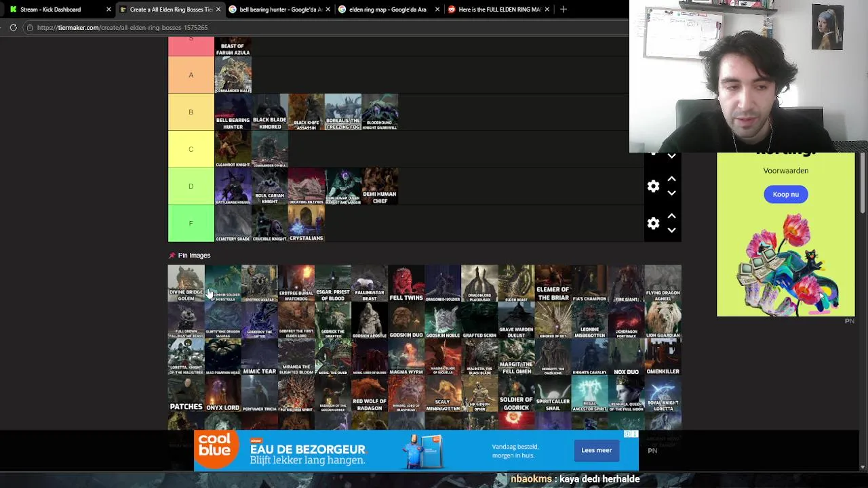868x488 pixels.
Task: Select the Create a All Elden Ring Bosses tab
Action: click(171, 9)
